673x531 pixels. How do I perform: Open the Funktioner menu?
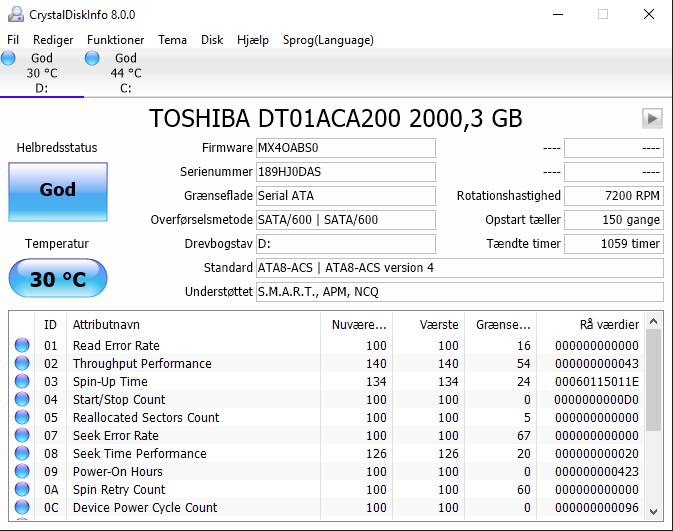115,40
